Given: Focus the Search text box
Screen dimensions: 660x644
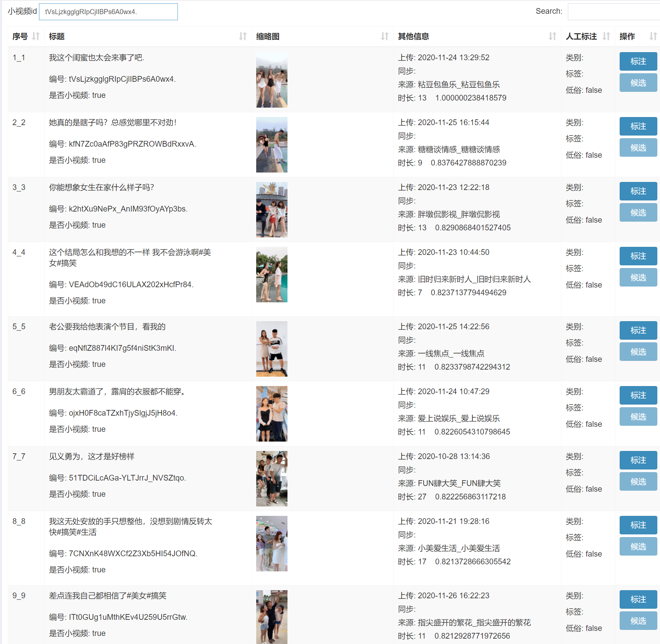Looking at the screenshot, I should tap(614, 12).
